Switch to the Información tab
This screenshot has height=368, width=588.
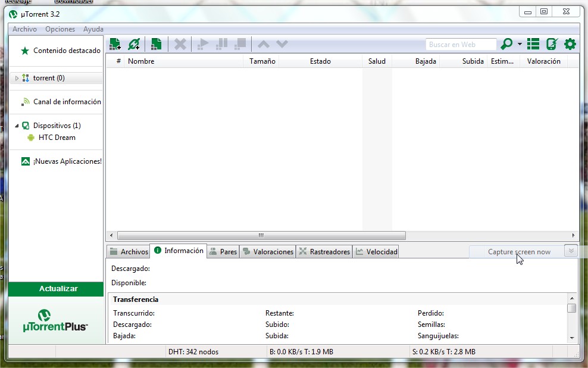pos(179,251)
